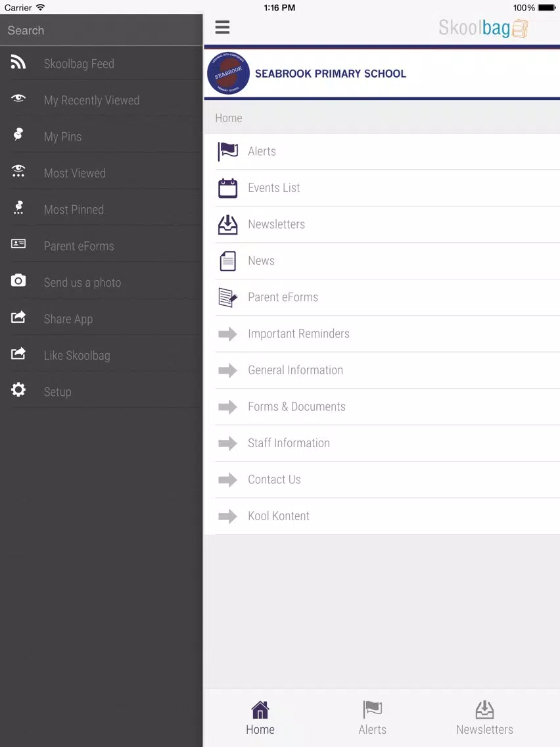Expand the Forms & Documents arrow entry

click(x=382, y=407)
